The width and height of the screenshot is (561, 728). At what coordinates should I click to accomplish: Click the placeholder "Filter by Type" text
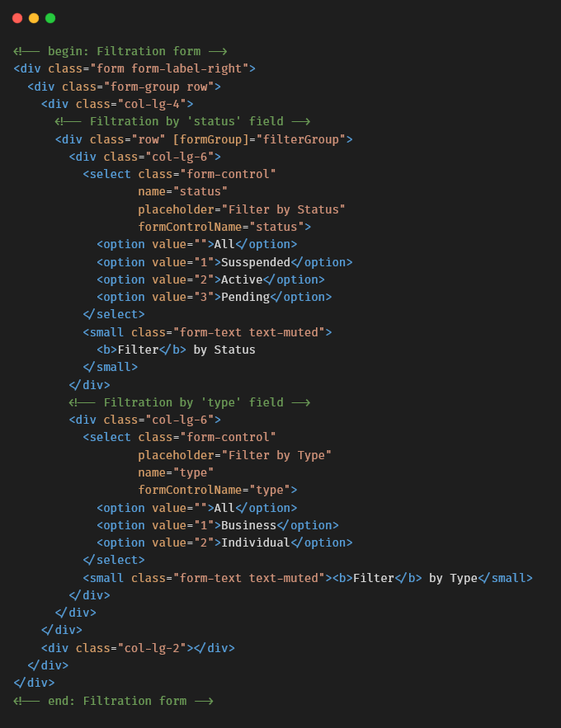pos(234,455)
